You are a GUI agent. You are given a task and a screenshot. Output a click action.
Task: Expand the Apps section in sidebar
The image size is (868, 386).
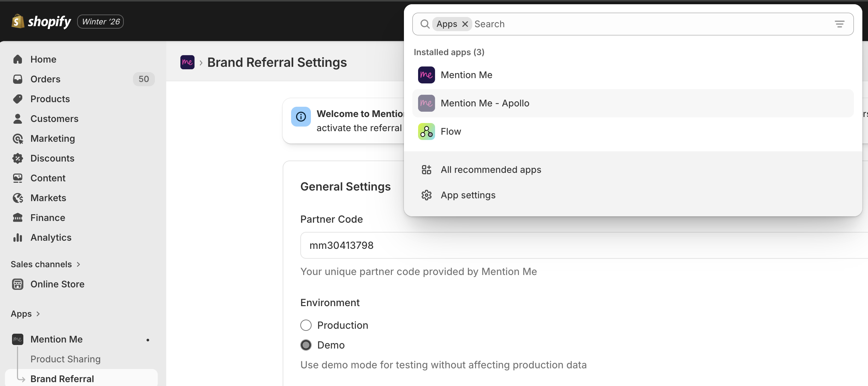[x=37, y=314]
